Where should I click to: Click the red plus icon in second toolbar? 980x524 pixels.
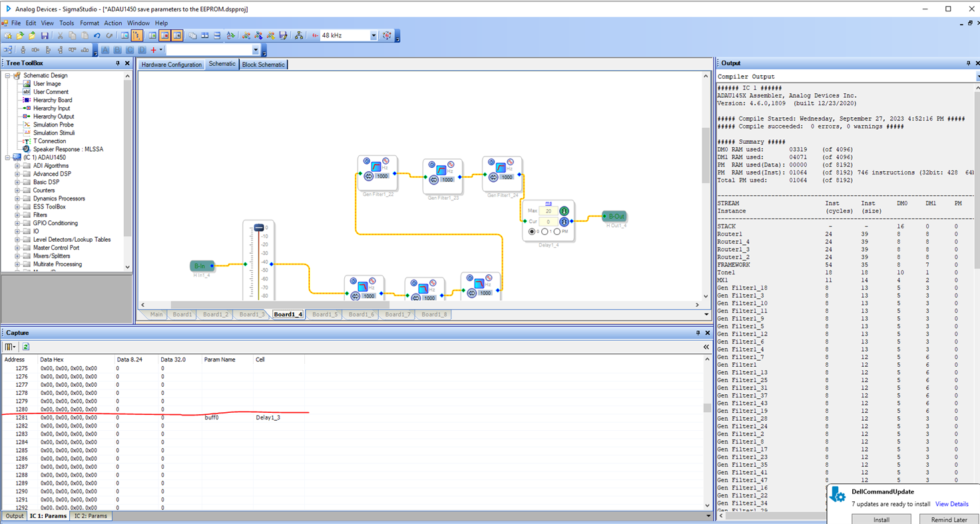point(153,50)
